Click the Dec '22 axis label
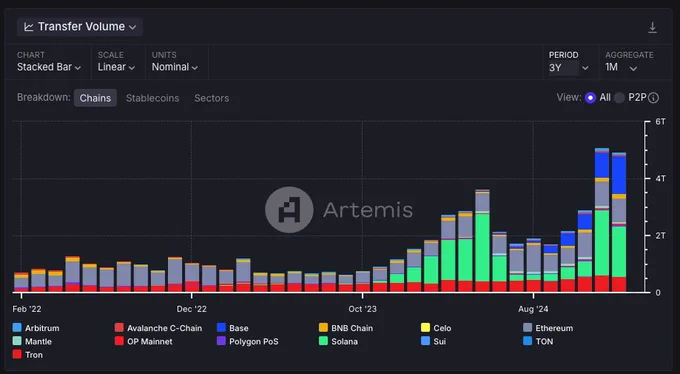 (x=191, y=309)
